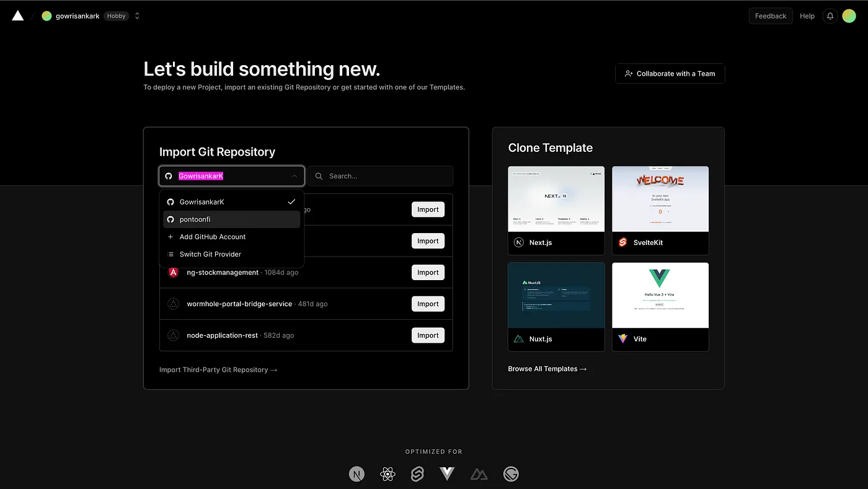The width and height of the screenshot is (868, 489).
Task: Open the Nuxt.js template thumbnail
Action: coord(556,296)
